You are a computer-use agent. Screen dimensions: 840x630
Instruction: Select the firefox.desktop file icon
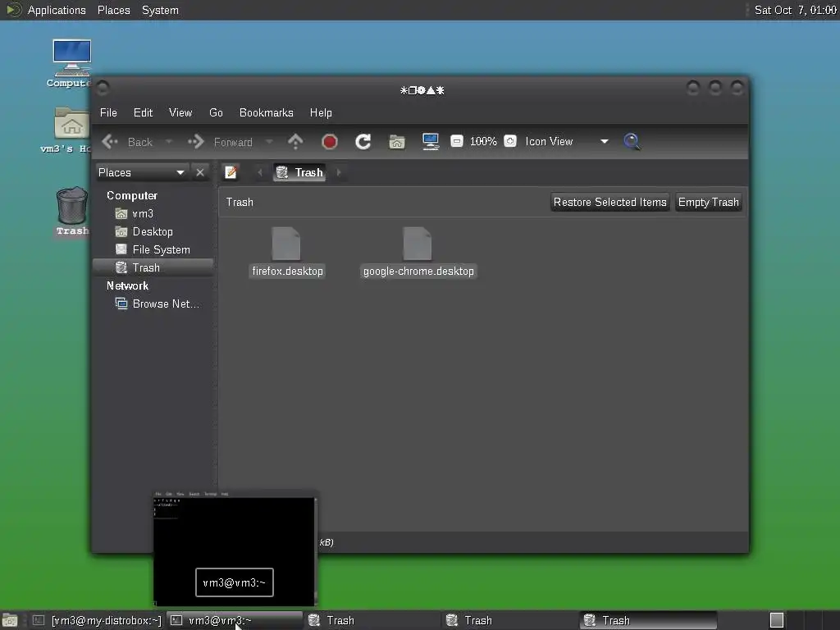pyautogui.click(x=286, y=244)
